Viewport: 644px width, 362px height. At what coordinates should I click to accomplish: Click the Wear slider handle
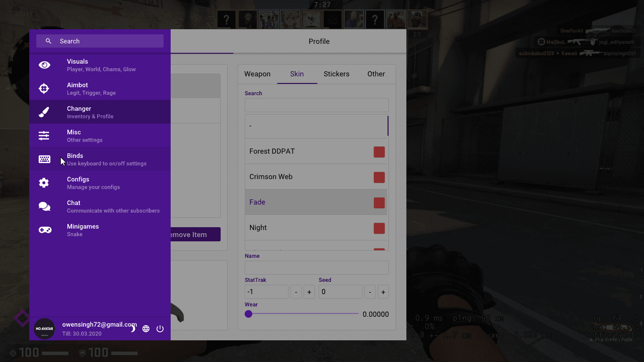point(248,314)
